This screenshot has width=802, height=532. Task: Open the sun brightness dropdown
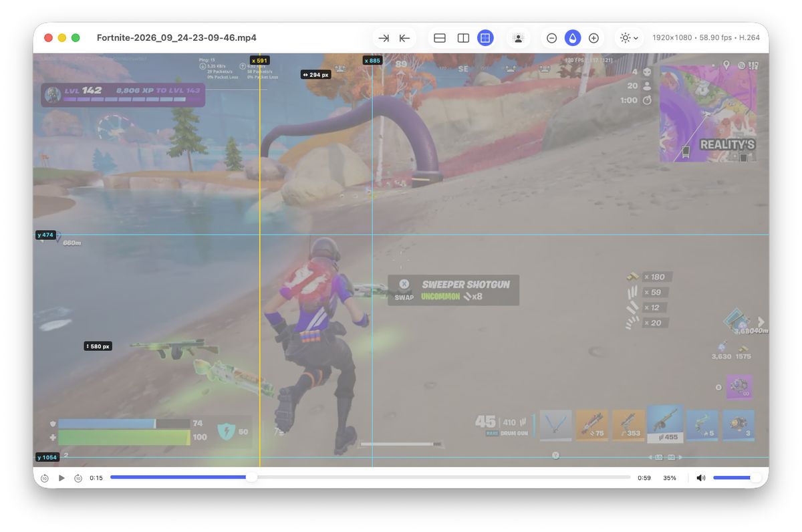pos(629,38)
